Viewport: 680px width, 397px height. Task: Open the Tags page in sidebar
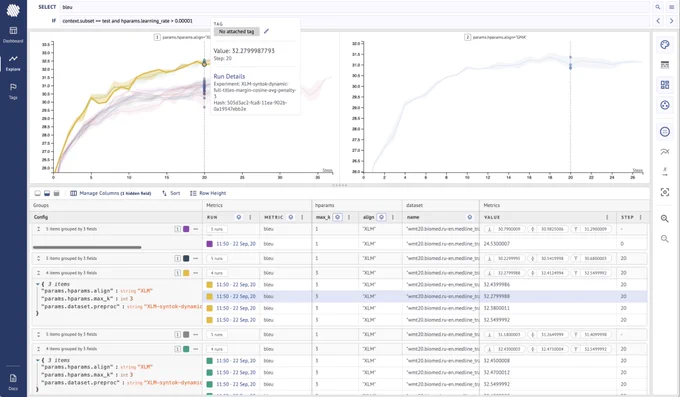pyautogui.click(x=13, y=91)
